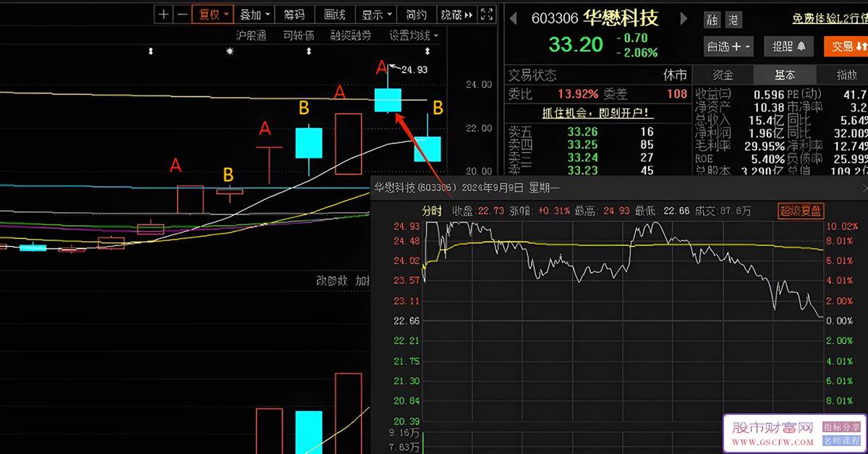This screenshot has height=454, width=868.
Task: Click the 交易状态 休市 status row
Action: coord(597,75)
